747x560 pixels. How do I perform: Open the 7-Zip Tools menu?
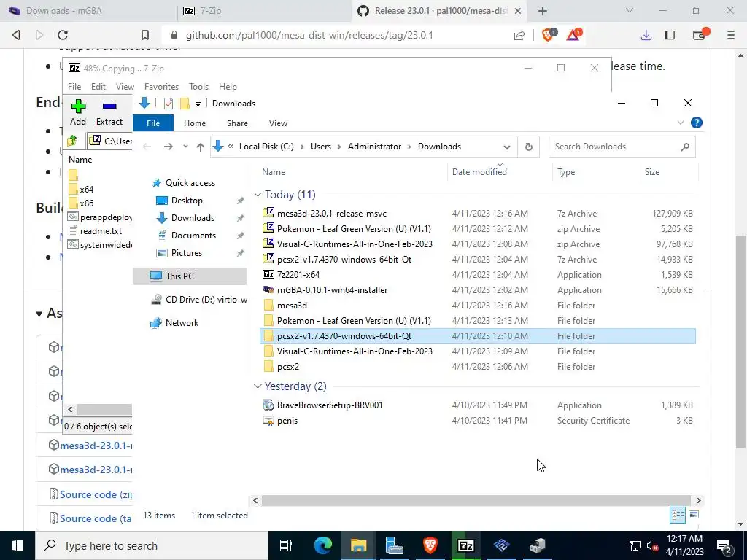[198, 87]
